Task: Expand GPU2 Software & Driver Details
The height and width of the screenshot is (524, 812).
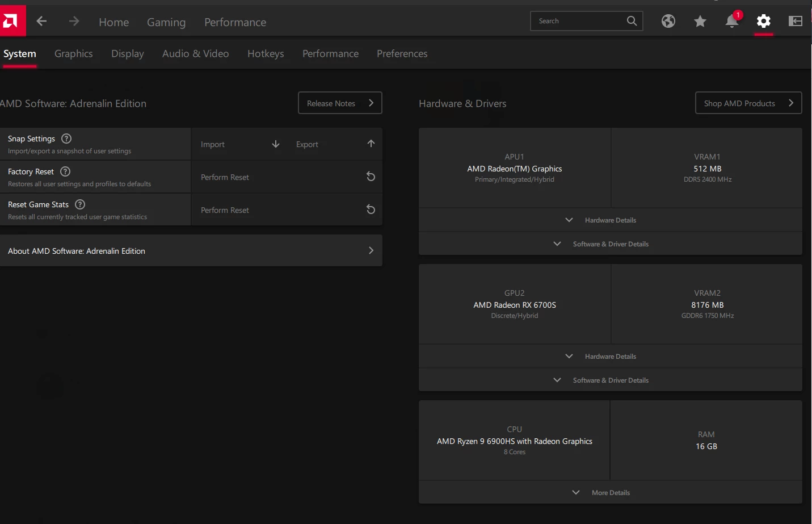Action: [611, 380]
